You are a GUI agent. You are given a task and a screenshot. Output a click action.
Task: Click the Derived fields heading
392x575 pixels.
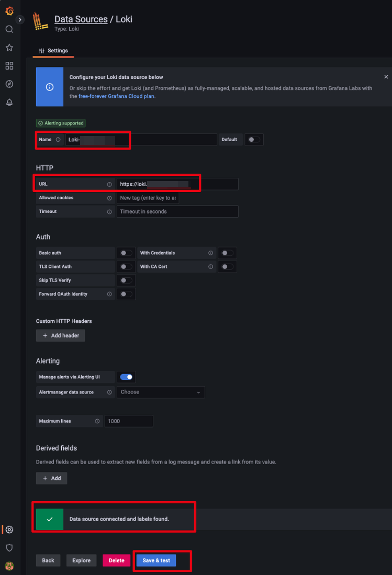click(57, 448)
